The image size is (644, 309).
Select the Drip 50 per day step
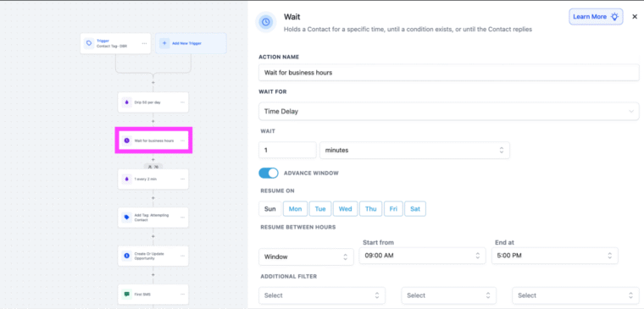coord(153,102)
